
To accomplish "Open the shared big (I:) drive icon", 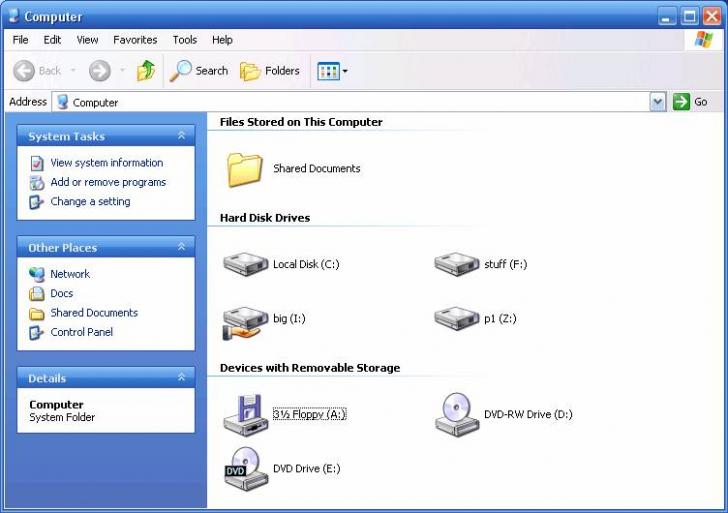I will coord(244,320).
